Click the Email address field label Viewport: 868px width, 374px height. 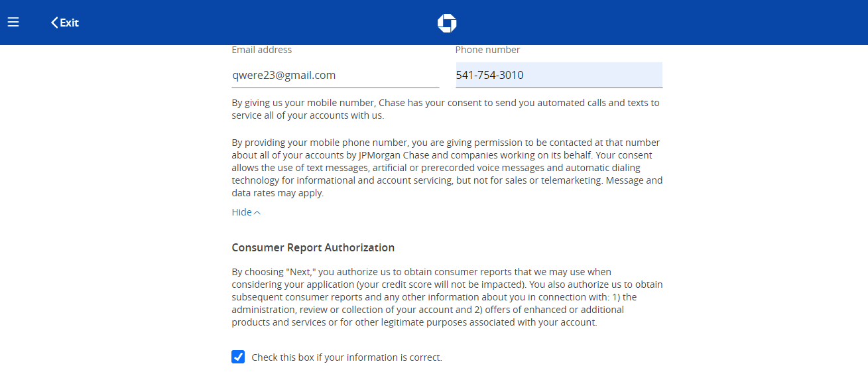click(x=262, y=50)
